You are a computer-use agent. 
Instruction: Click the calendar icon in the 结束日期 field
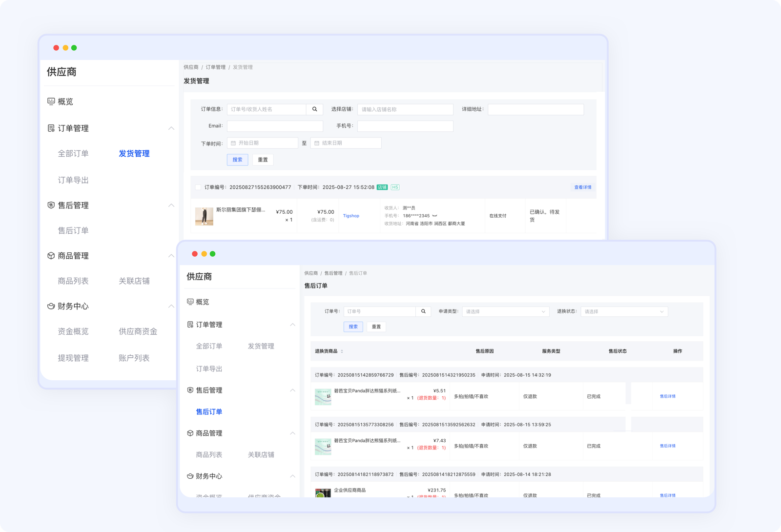317,143
